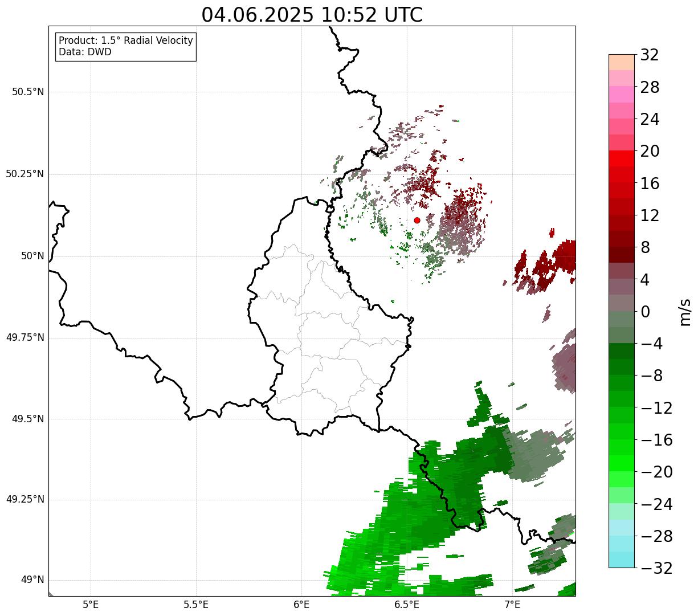Click the colorbar value −16

tap(656, 440)
